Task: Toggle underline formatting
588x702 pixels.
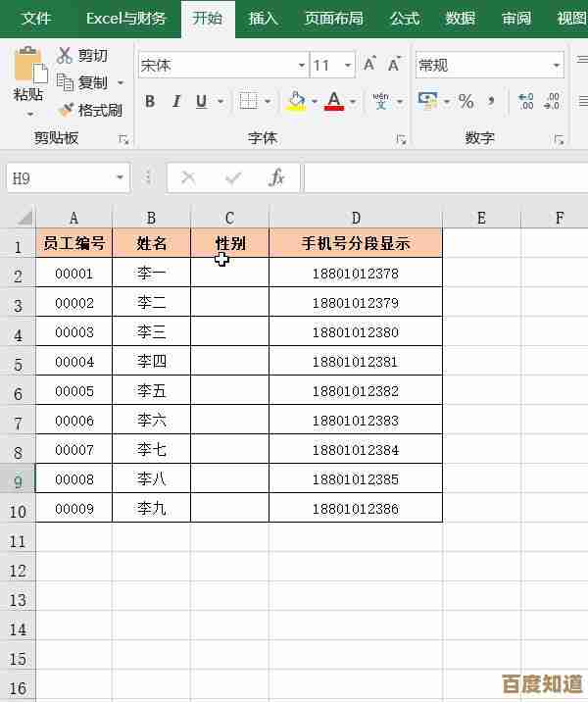Action: pos(202,101)
